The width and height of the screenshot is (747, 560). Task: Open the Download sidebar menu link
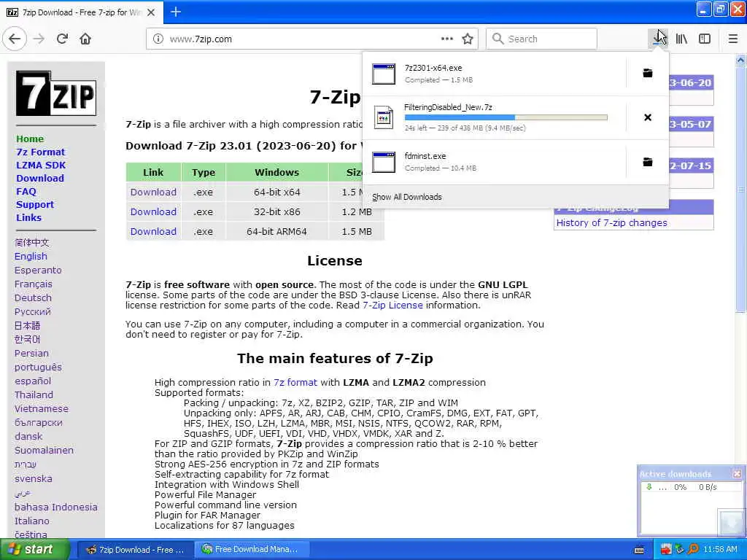click(40, 178)
